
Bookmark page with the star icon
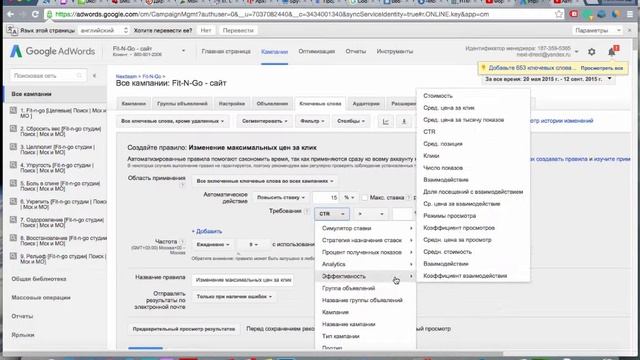coord(559,14)
